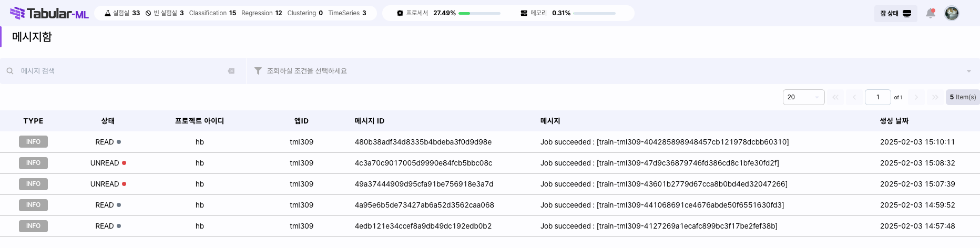Viewport: 980px width, 248px height.
Task: Open the user profile avatar
Action: pyautogui.click(x=951, y=13)
